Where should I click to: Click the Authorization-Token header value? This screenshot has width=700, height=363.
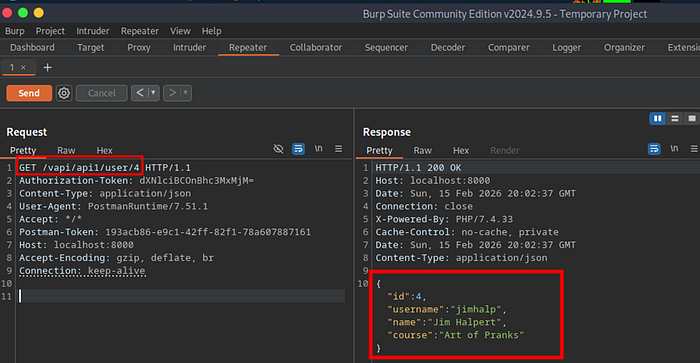[196, 180]
